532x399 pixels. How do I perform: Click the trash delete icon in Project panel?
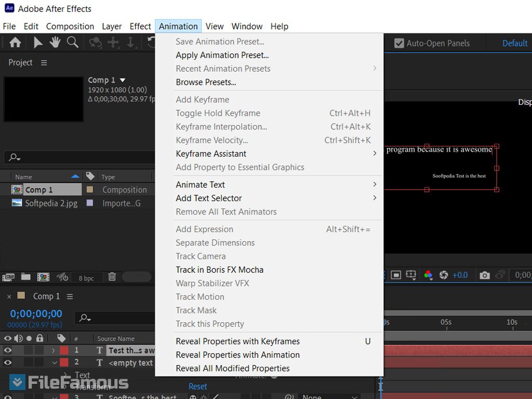[x=112, y=277]
